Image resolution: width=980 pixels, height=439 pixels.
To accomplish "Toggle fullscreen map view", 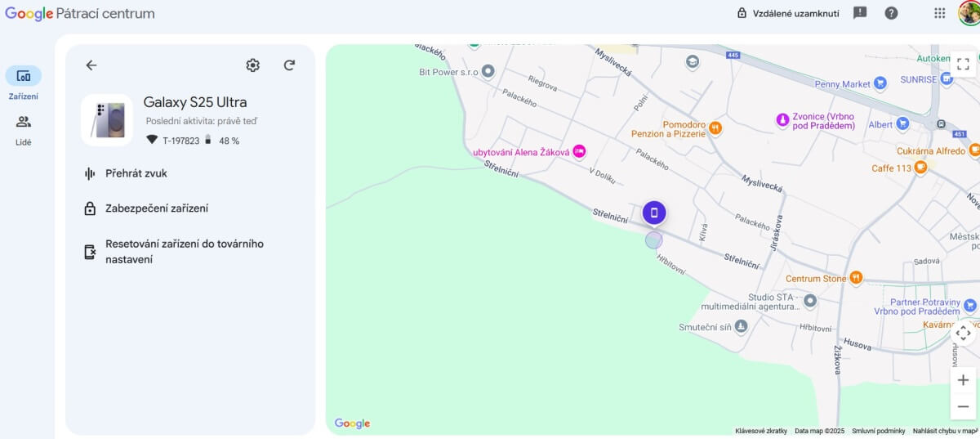I will [963, 65].
